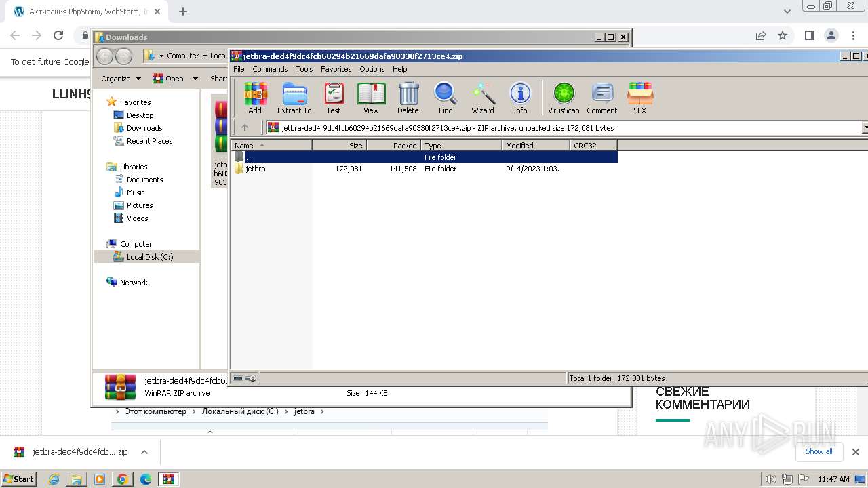Open Extract To in WinRAR toolbar

click(294, 98)
